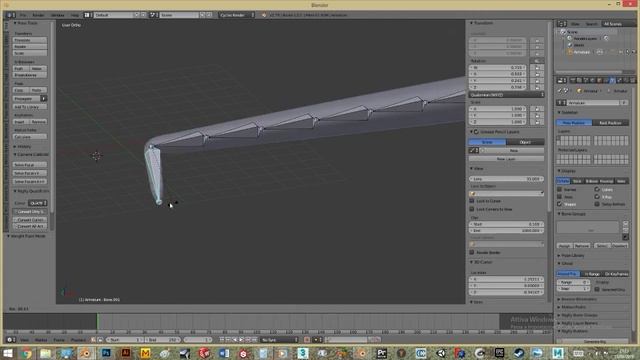Open the Armature data properties tab icon

tap(612, 80)
